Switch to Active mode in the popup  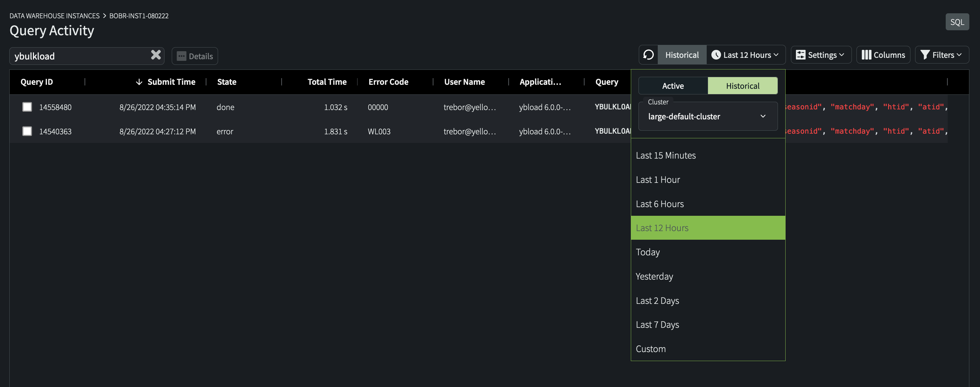tap(673, 86)
